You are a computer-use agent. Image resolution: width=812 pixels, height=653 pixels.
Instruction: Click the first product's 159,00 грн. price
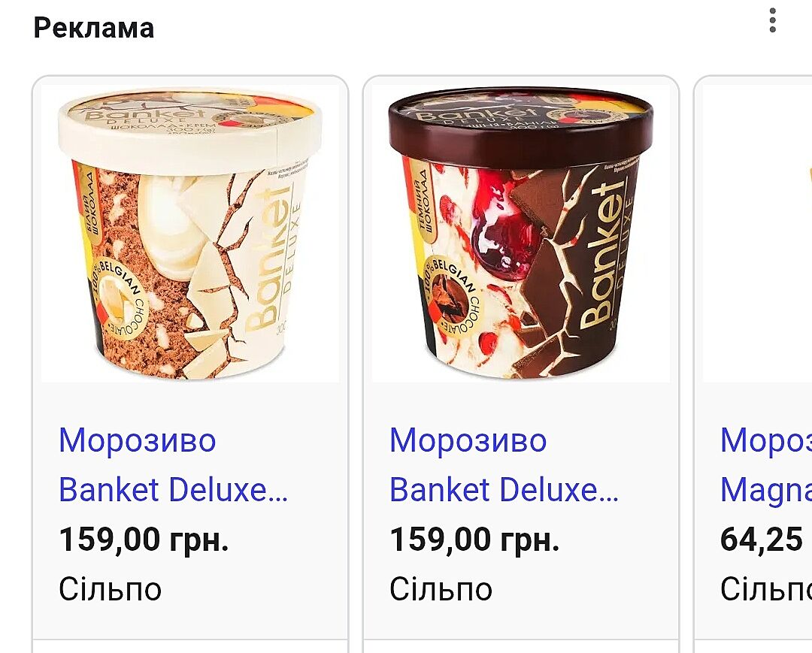point(144,540)
